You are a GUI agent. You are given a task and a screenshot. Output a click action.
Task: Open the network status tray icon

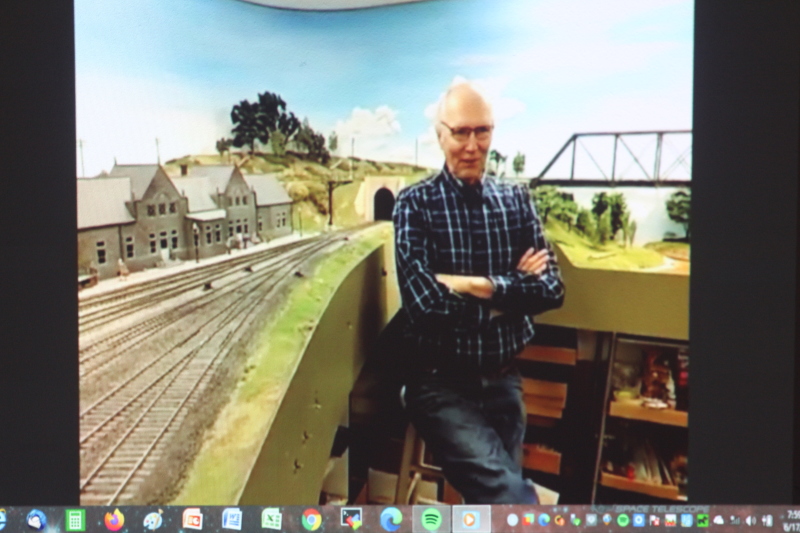click(734, 520)
